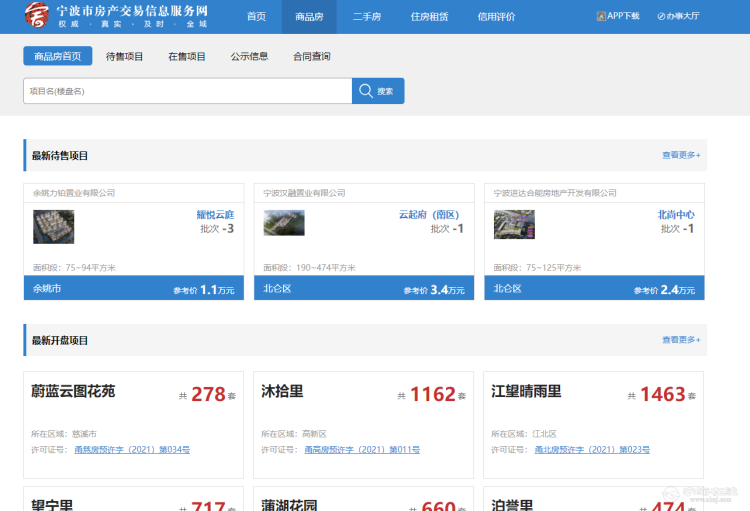
Task: Switch to the 首页 nav tab
Action: click(256, 17)
